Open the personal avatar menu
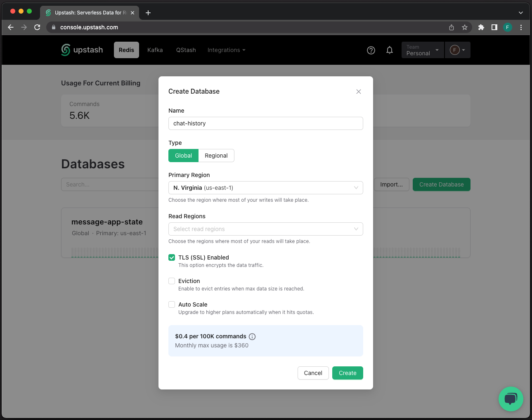532x420 pixels. click(x=457, y=50)
